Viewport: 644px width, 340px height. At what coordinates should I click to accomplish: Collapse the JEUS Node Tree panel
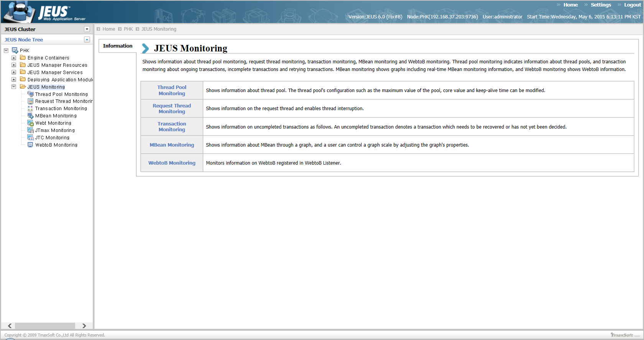point(87,40)
